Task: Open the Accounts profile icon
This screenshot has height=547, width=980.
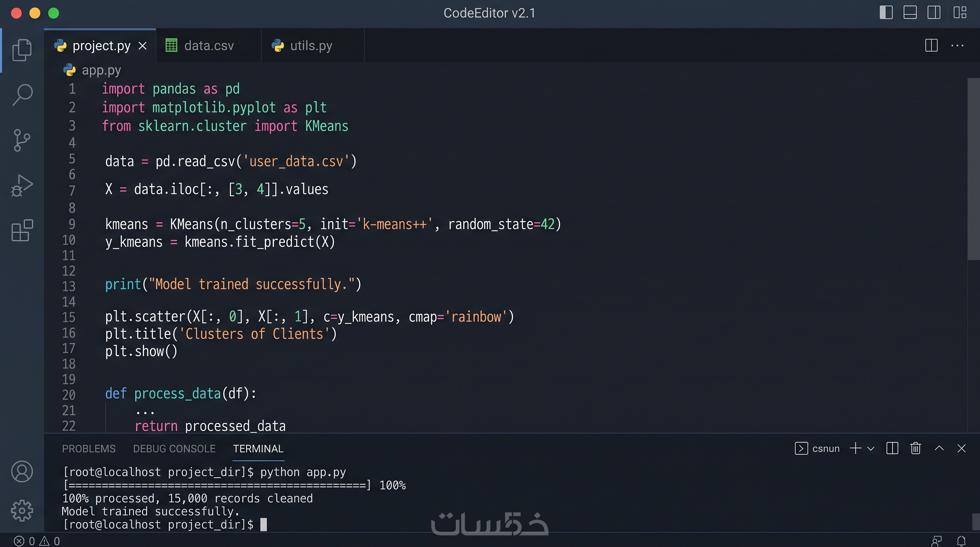Action: (22, 471)
